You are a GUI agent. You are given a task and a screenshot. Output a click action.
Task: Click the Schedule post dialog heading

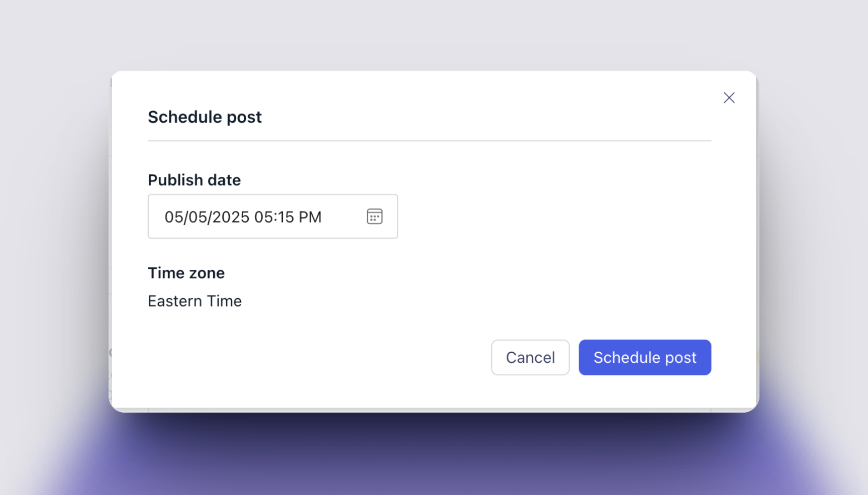tap(205, 117)
